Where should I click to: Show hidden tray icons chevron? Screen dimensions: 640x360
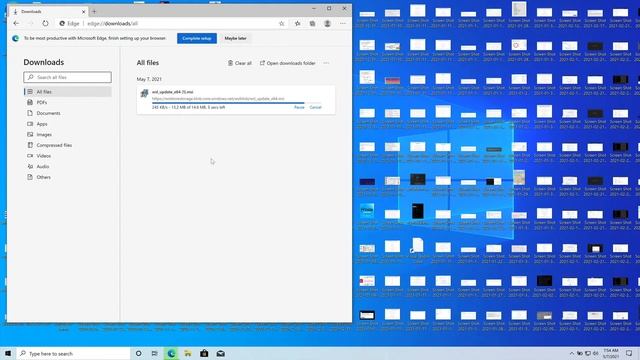pos(572,353)
